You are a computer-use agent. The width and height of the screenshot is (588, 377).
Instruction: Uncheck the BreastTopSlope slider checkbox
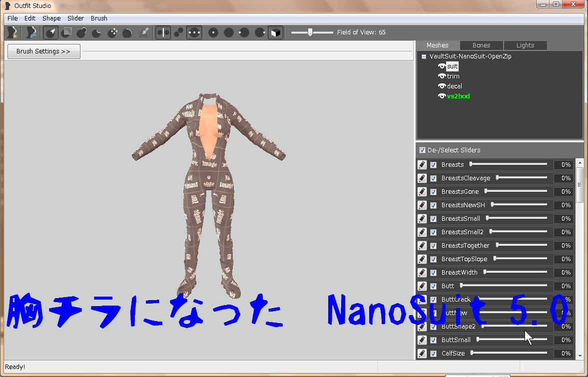coord(434,259)
